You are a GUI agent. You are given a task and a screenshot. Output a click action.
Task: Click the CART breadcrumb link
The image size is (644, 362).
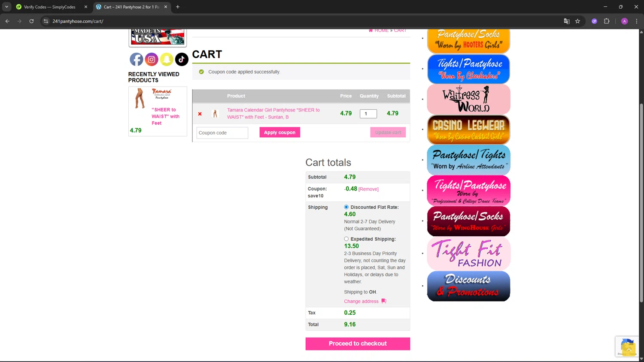tap(400, 30)
